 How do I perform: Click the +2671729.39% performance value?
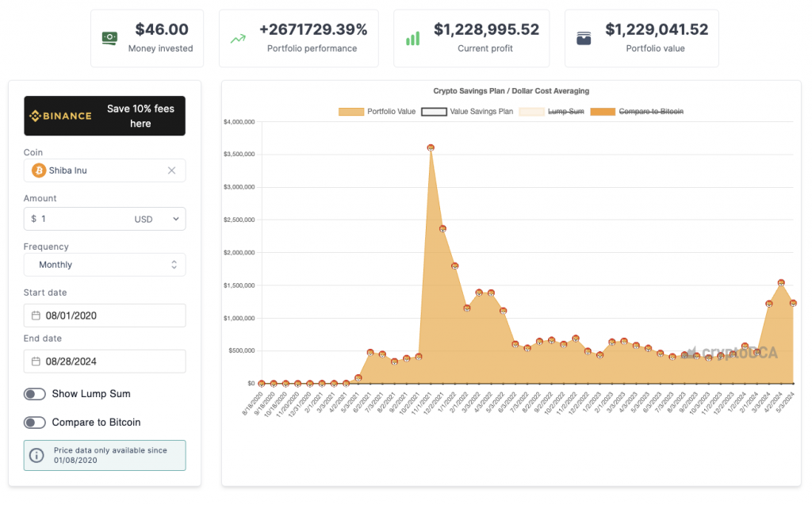click(x=313, y=29)
